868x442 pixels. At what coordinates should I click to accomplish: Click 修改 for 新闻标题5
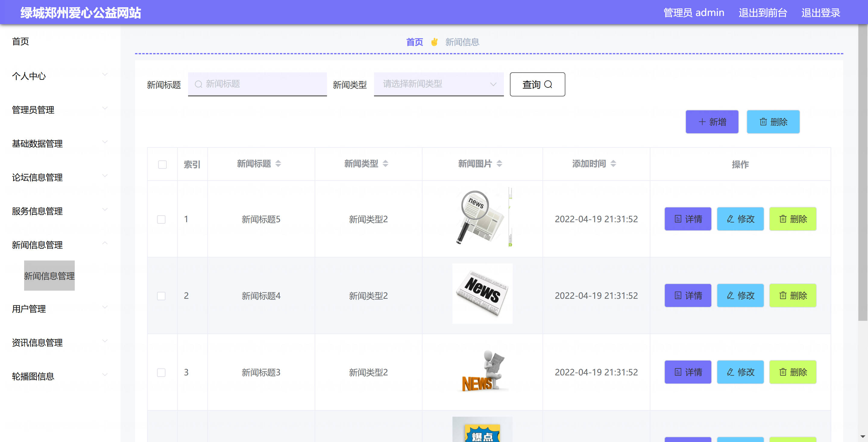740,219
